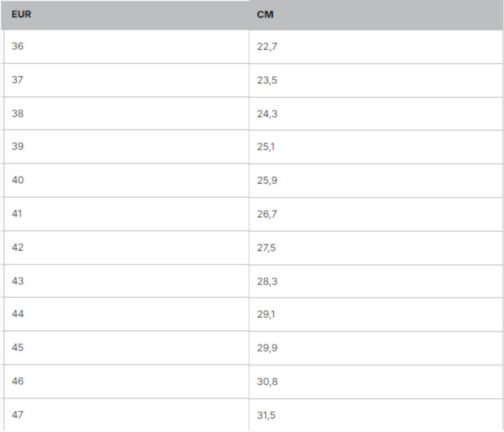This screenshot has width=504, height=432.
Task: Click the CM column header
Action: coord(265,15)
